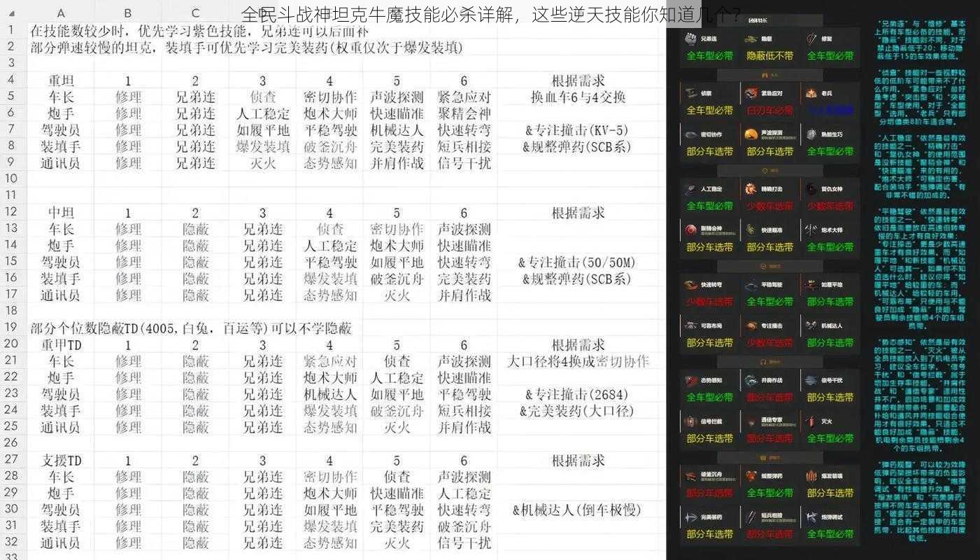Viewport: 980px width, 560px height.
Task: Select the 通信专家 skill icon
Action: (x=751, y=422)
